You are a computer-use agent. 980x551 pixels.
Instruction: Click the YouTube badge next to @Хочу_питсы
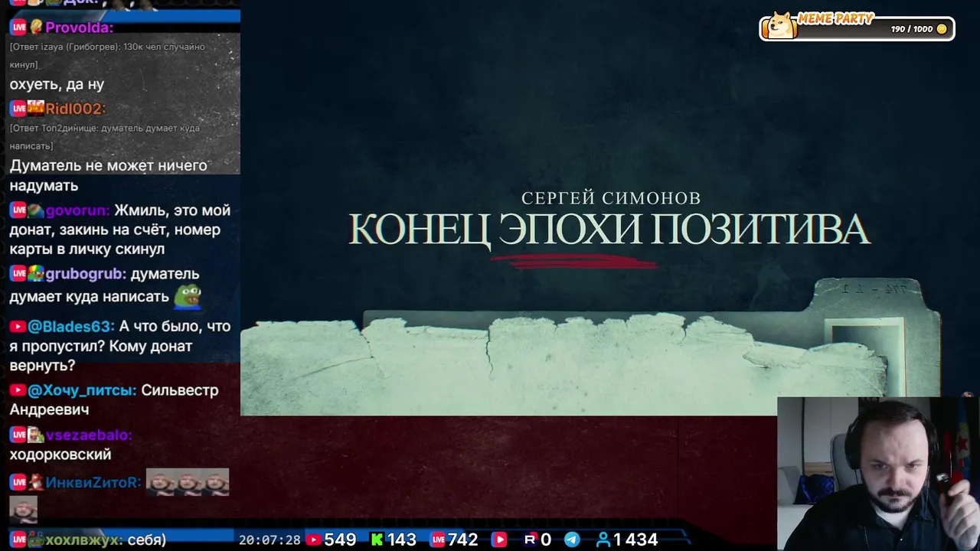(x=18, y=390)
